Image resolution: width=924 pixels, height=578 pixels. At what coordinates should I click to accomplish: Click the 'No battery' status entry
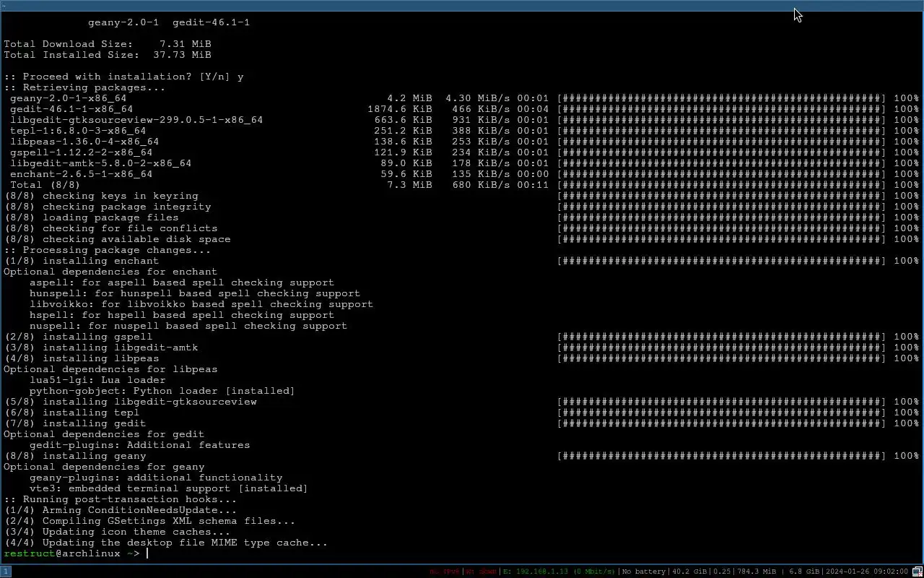tap(643, 571)
